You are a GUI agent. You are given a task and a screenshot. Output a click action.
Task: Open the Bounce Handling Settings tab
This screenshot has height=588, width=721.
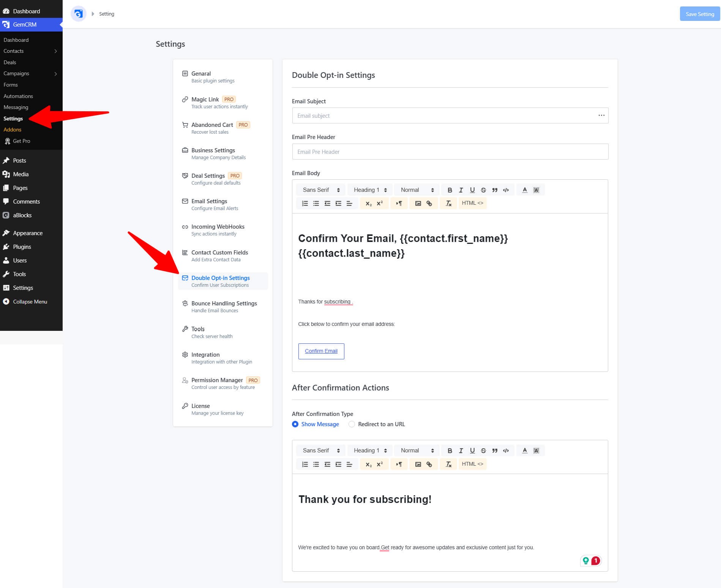pyautogui.click(x=223, y=307)
